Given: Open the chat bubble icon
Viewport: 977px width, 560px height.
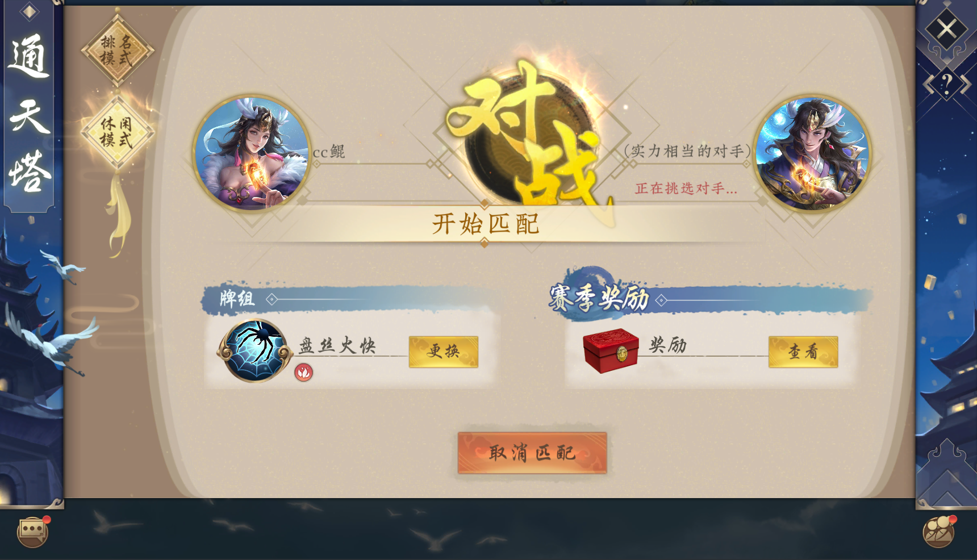Looking at the screenshot, I should click(33, 531).
